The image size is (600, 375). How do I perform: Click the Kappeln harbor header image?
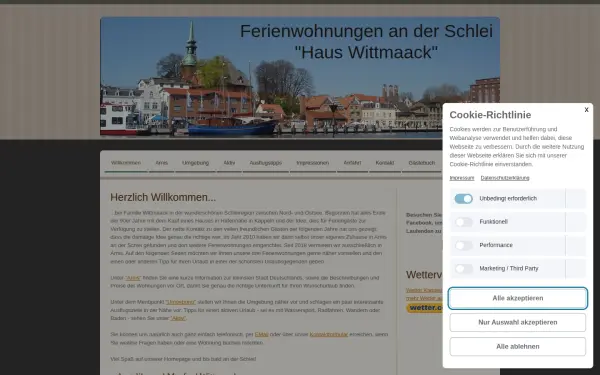click(300, 77)
